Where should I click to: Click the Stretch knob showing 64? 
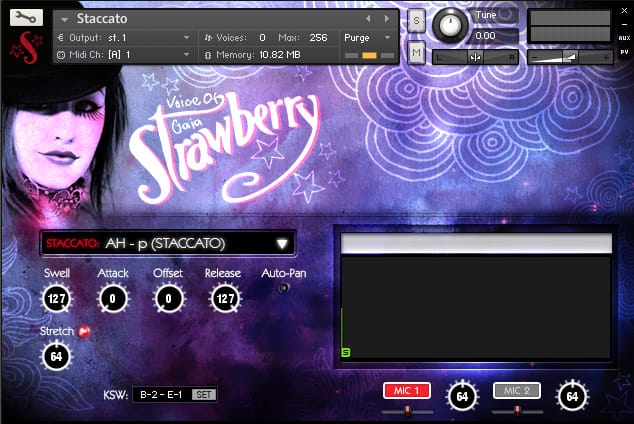tap(57, 356)
